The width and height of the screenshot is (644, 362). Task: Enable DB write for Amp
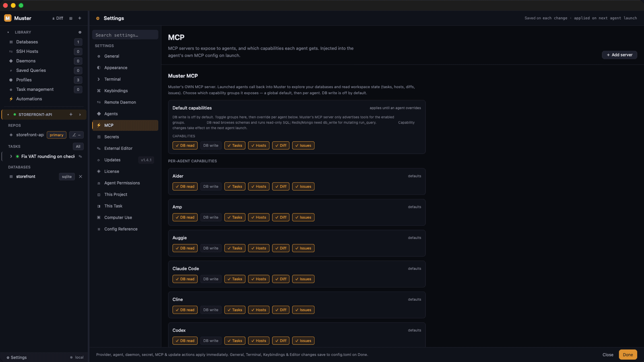point(211,217)
